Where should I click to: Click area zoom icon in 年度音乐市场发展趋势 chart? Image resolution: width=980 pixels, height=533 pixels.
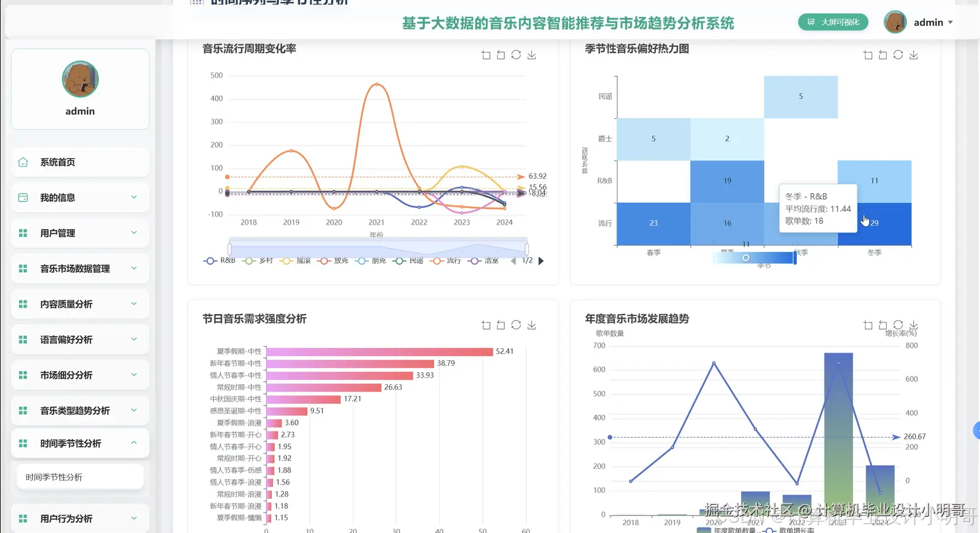(x=868, y=325)
